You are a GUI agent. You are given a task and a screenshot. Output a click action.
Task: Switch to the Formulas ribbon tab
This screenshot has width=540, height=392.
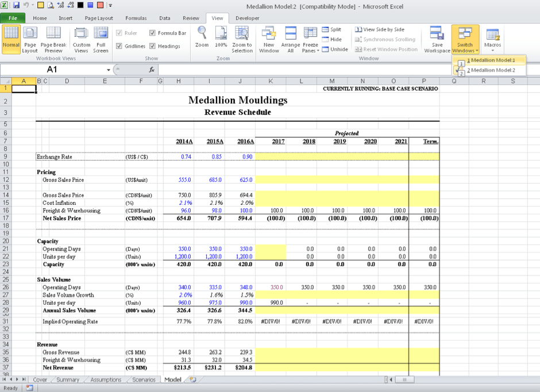click(136, 18)
